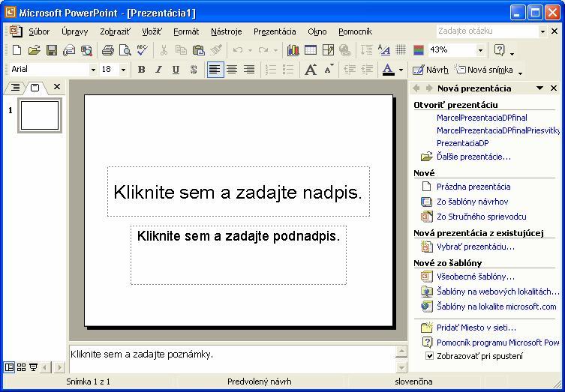Click the Cut scissors icon
Screen dimensions: 565x392
(x=164, y=50)
